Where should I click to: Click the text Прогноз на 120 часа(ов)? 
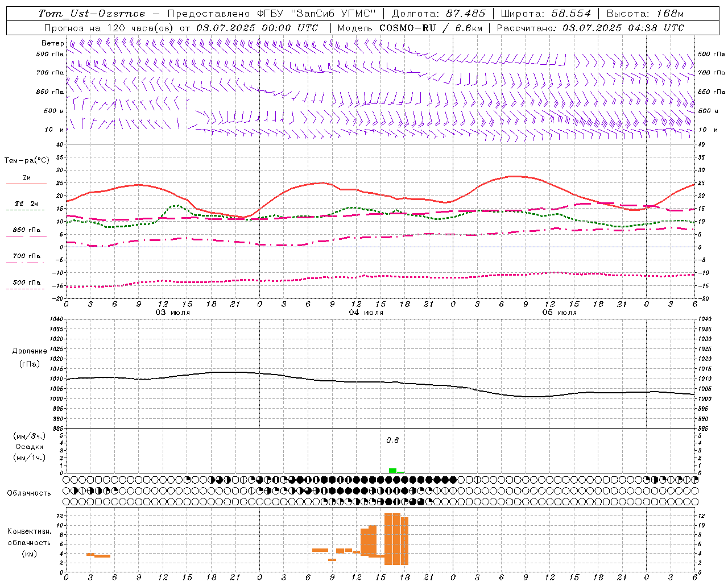110,28
